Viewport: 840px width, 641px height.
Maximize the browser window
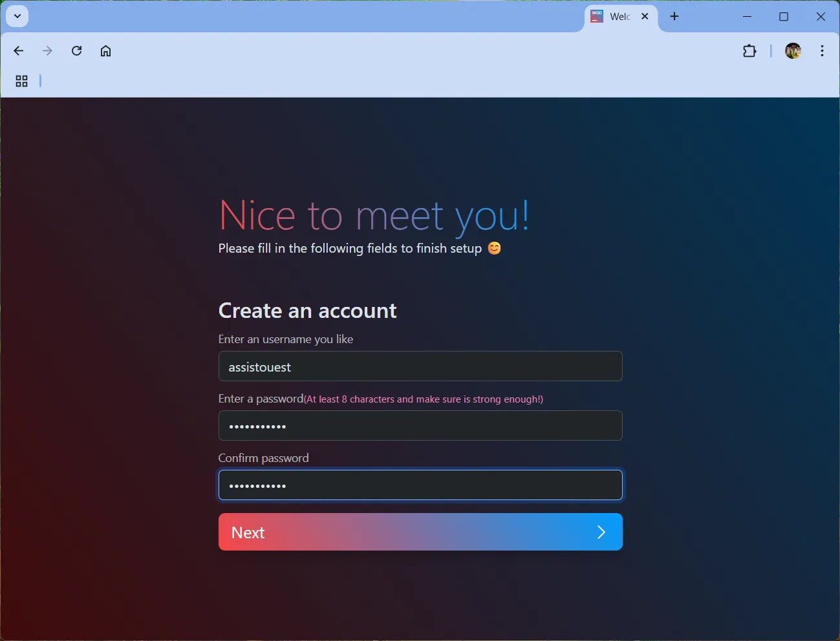(x=784, y=16)
